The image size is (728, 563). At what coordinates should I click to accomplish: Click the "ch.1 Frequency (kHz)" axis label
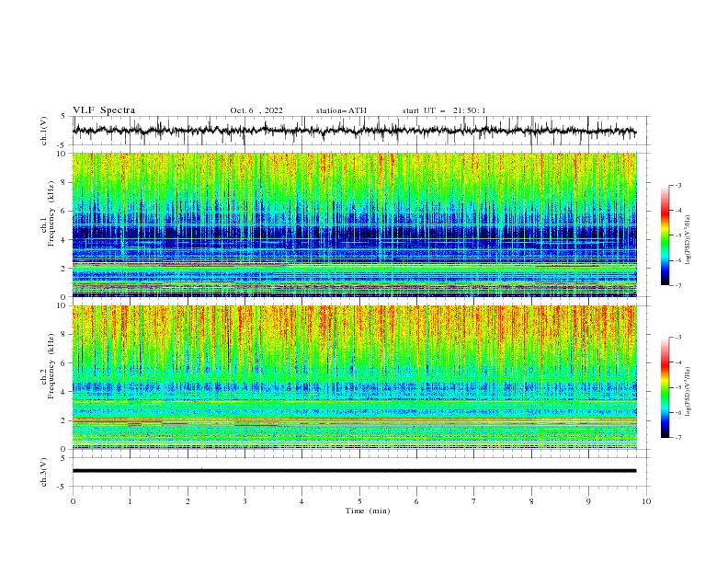pos(48,213)
